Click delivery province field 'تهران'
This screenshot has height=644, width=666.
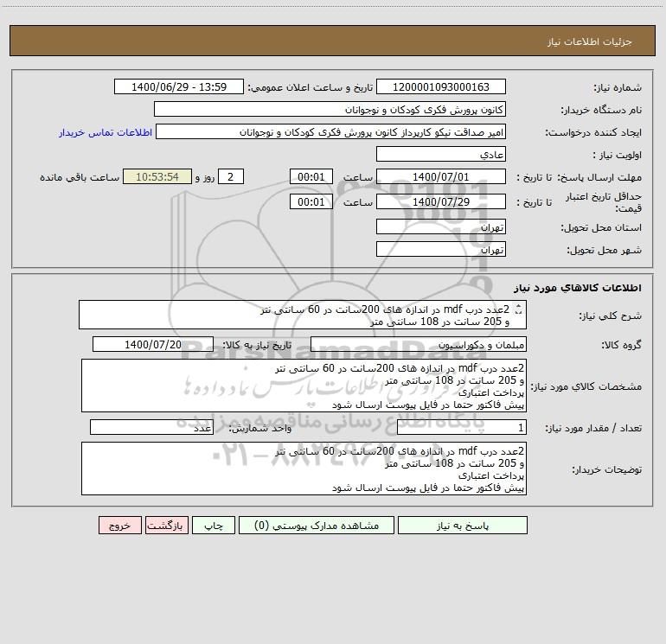441,226
